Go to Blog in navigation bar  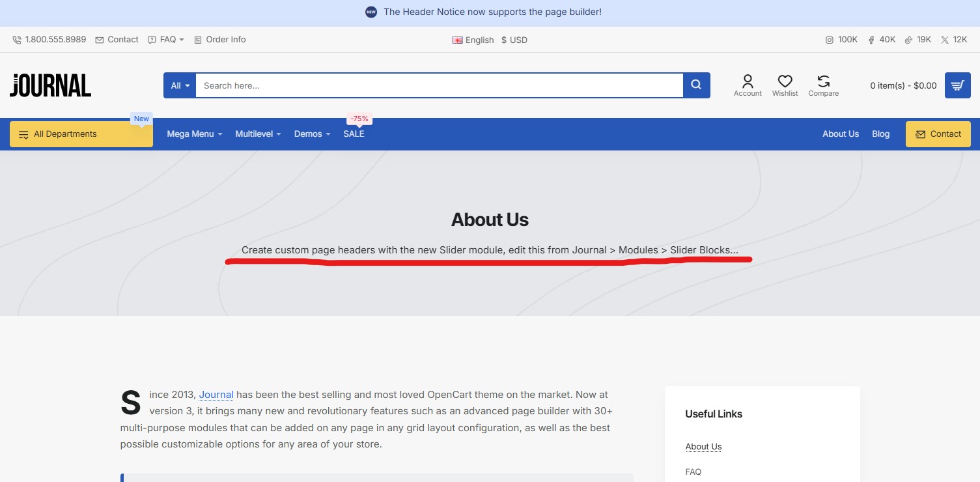880,134
